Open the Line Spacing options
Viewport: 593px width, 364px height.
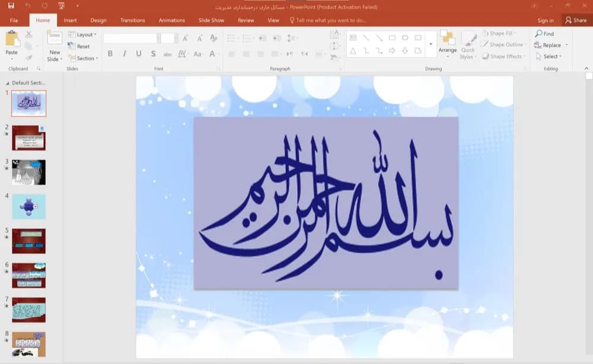291,38
